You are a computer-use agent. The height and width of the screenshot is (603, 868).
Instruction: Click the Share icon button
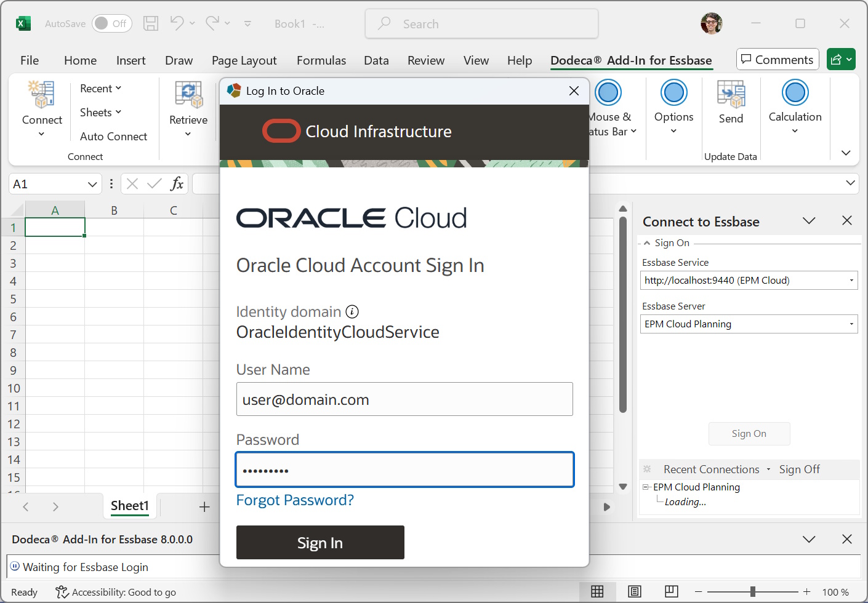[x=841, y=60]
